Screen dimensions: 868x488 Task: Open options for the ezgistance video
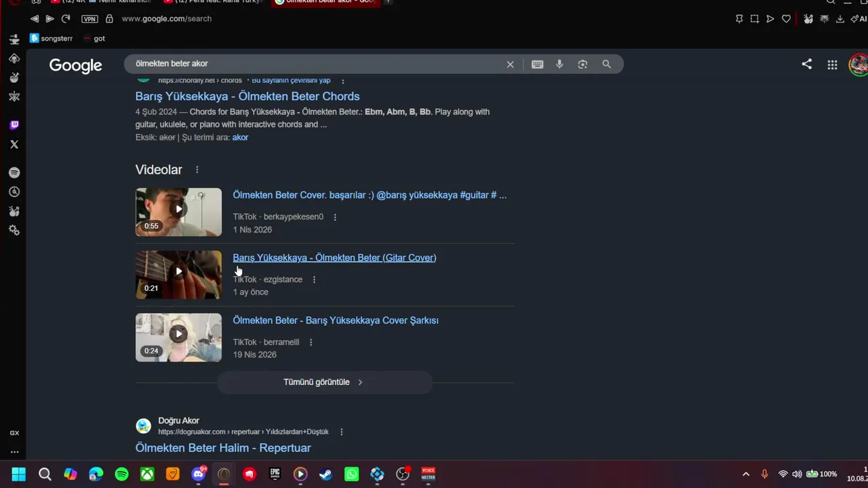(313, 279)
